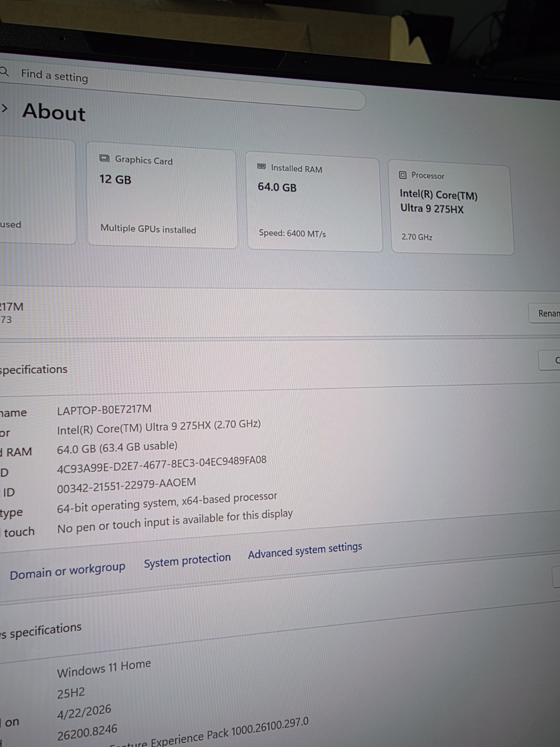Click the Installed RAM icon

tap(262, 167)
